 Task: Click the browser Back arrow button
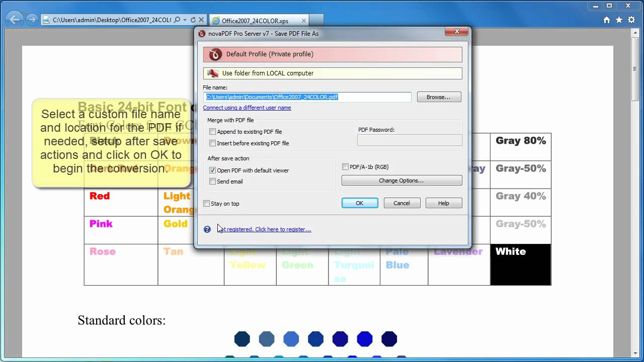tap(15, 20)
